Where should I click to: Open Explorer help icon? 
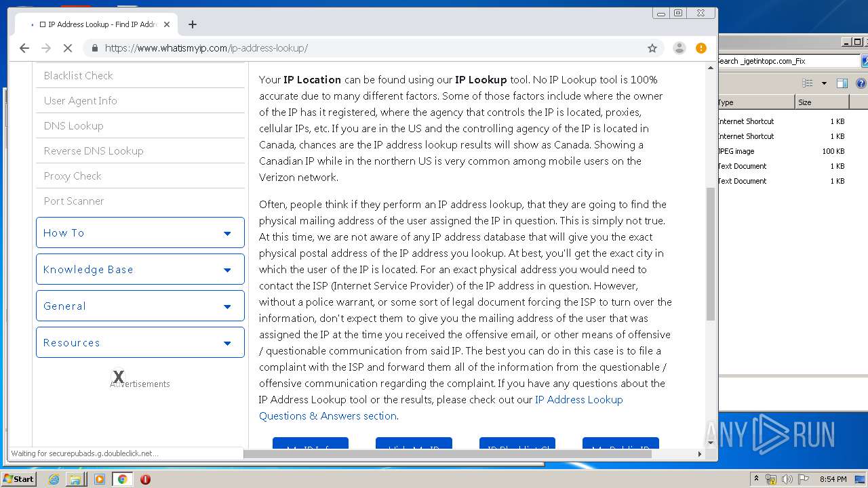point(861,83)
